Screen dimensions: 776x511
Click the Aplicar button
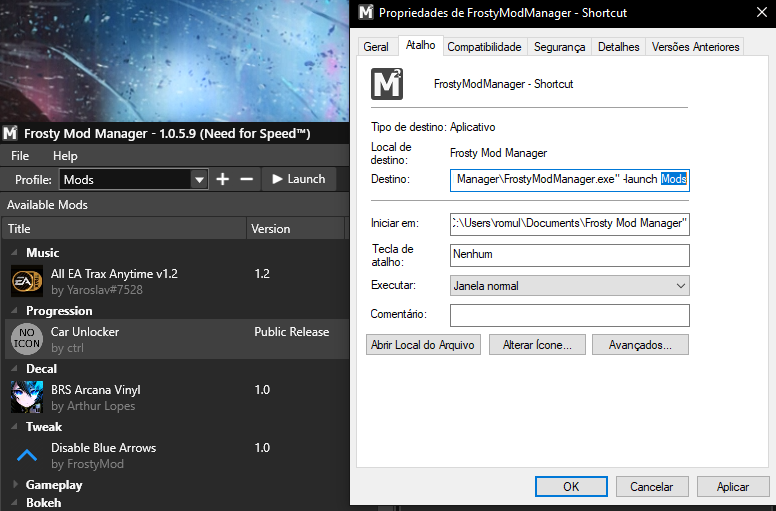pyautogui.click(x=733, y=487)
